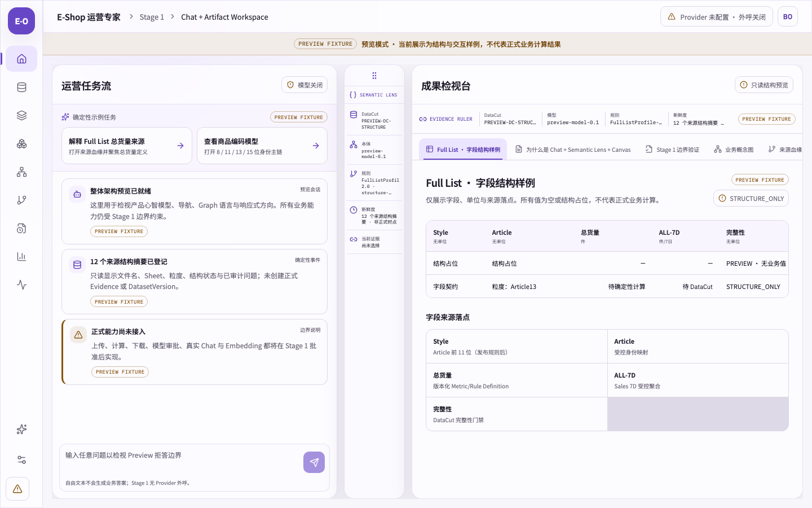This screenshot has height=508, width=812.
Task: Open the database icon in sidebar
Action: click(x=21, y=87)
